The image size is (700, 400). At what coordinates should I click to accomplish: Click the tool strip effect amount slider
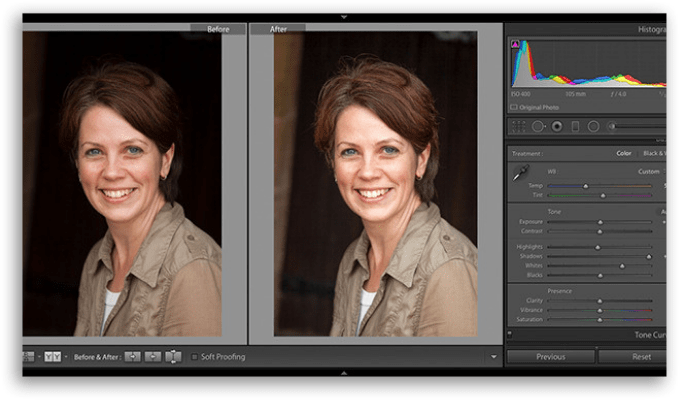(638, 127)
